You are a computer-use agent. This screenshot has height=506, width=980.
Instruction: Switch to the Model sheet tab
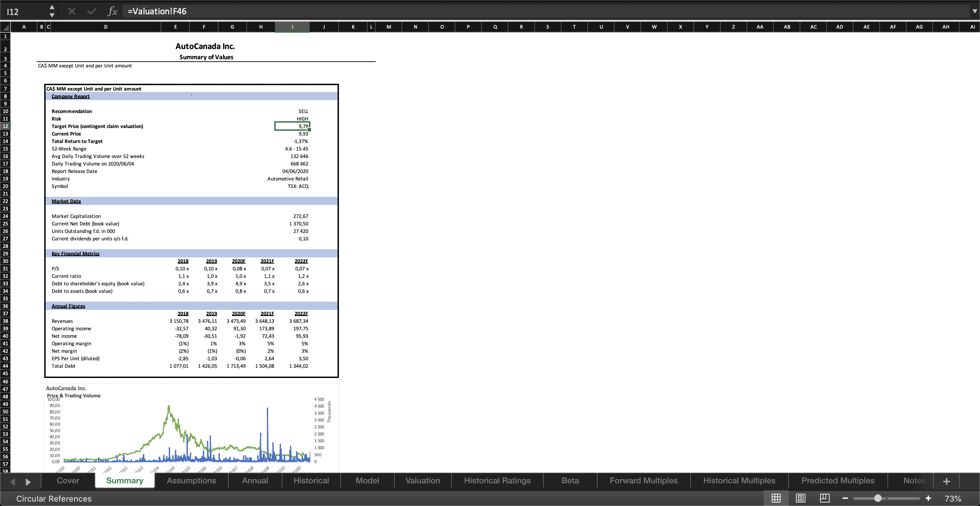point(367,480)
